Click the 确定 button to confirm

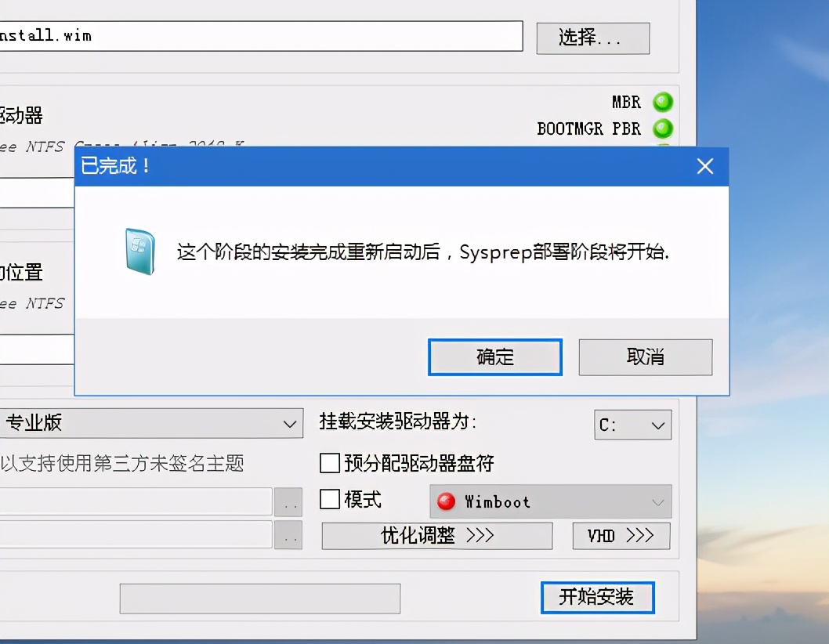pyautogui.click(x=494, y=356)
